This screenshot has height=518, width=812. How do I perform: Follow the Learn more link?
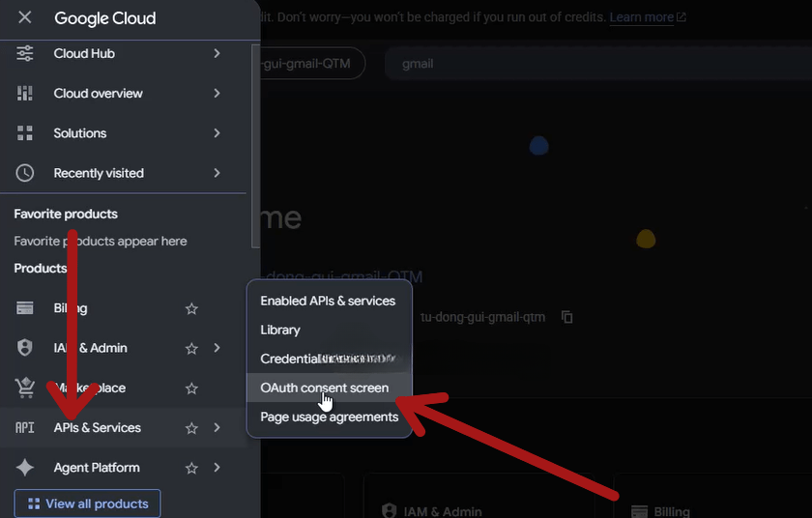642,17
